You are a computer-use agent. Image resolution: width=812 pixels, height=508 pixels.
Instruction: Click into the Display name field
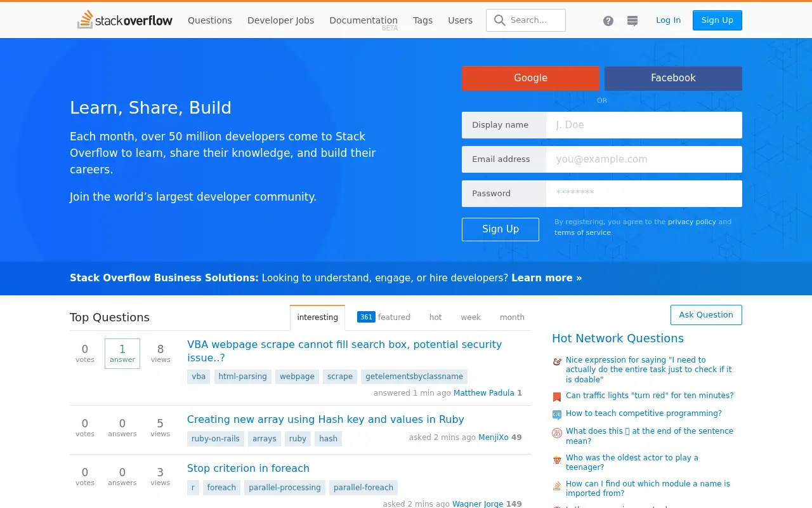coord(644,125)
